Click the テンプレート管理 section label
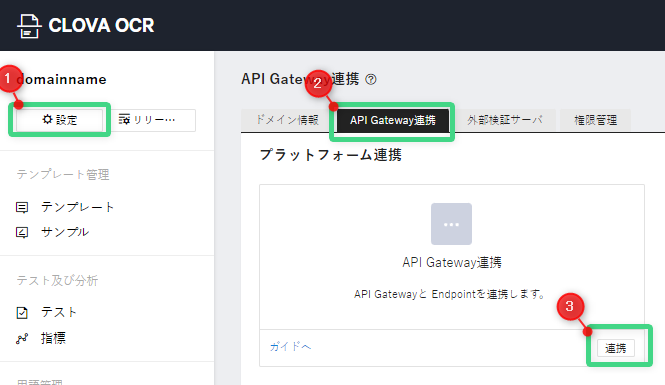This screenshot has height=385, width=665. (x=63, y=174)
